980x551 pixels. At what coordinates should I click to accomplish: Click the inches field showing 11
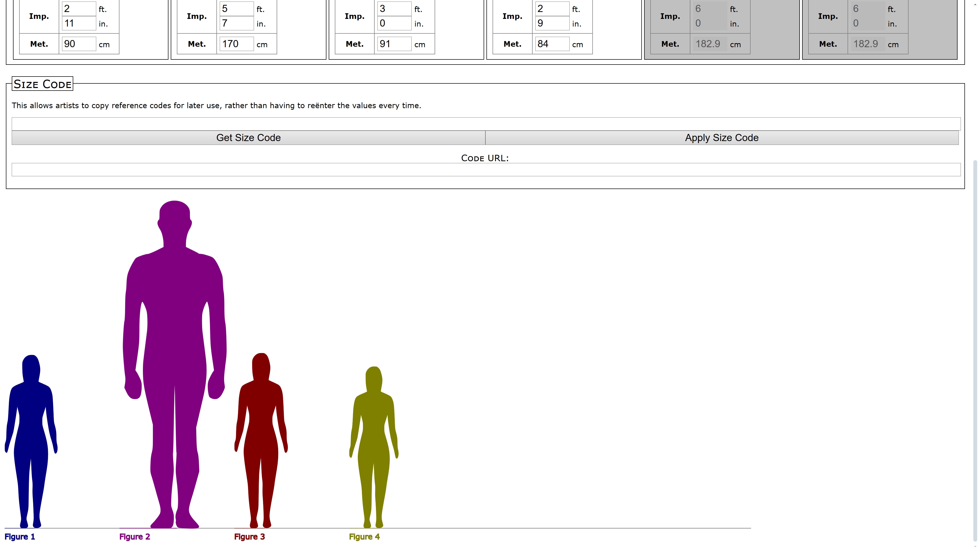click(x=79, y=23)
